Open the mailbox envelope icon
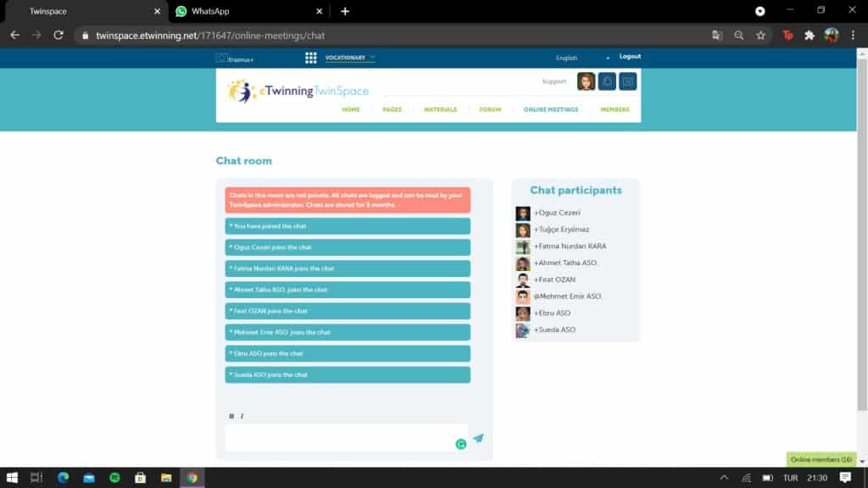The image size is (868, 488). tap(627, 81)
